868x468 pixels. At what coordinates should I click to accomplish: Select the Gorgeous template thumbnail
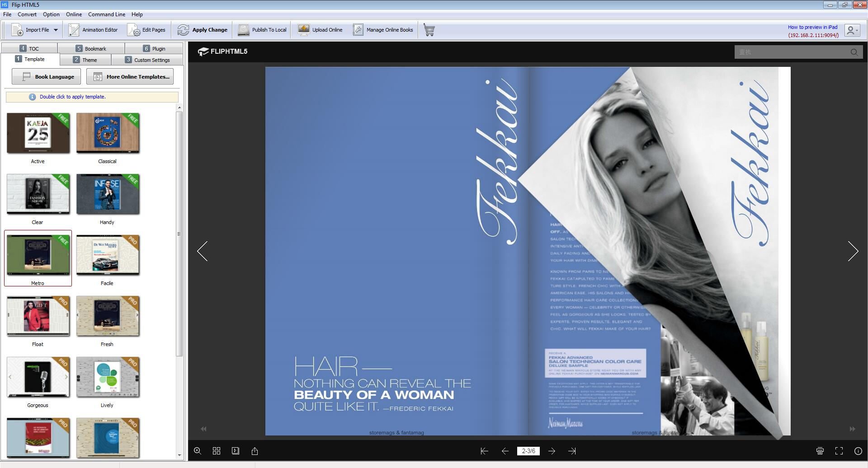pyautogui.click(x=38, y=377)
